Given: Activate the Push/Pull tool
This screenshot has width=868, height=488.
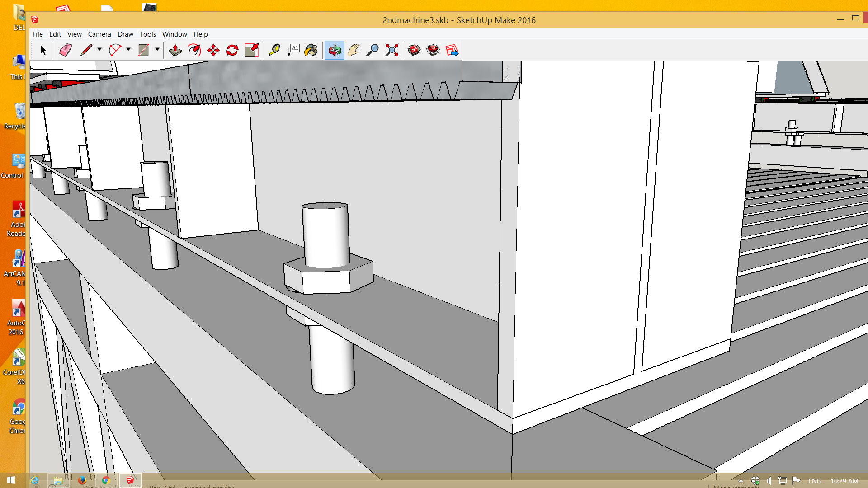Looking at the screenshot, I should [x=175, y=50].
